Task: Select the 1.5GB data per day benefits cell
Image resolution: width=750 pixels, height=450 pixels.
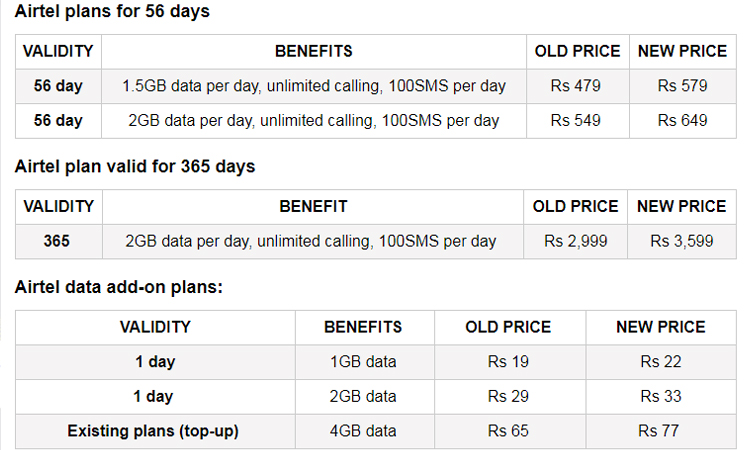Action: pos(314,86)
